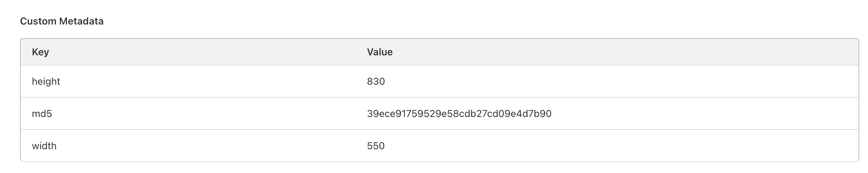Select the width key cell
Image resolution: width=868 pixels, height=173 pixels.
[44, 146]
